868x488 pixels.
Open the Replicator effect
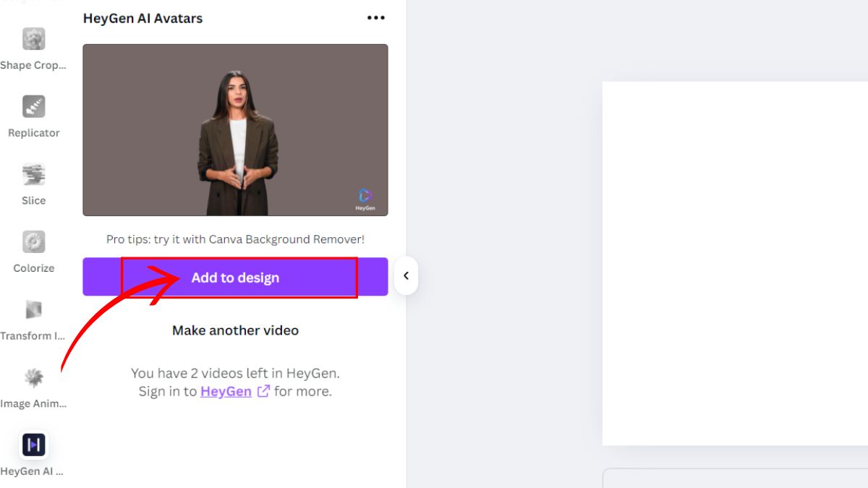33,107
